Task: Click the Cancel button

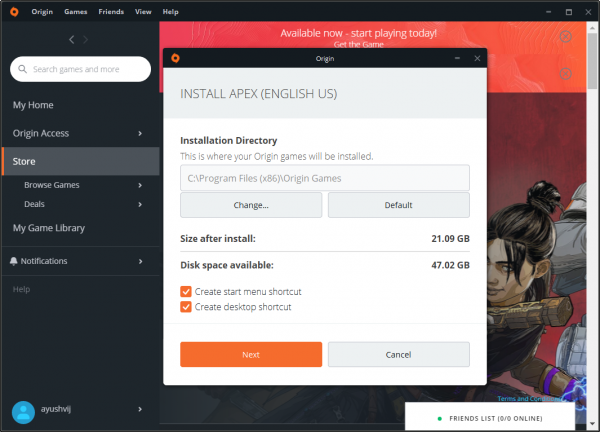Action: click(399, 354)
